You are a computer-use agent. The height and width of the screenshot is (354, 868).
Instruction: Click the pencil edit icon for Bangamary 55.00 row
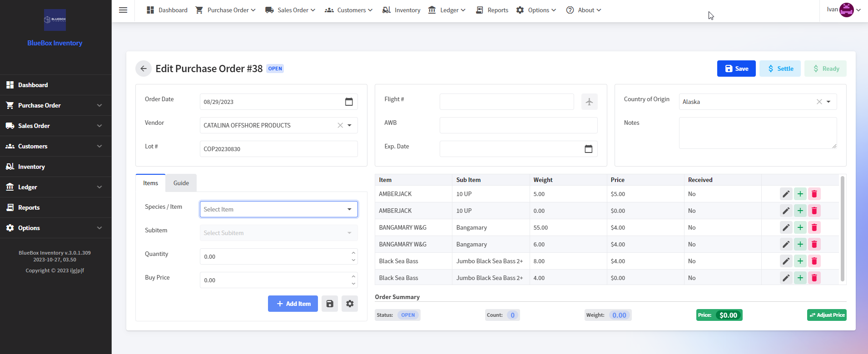(786, 227)
